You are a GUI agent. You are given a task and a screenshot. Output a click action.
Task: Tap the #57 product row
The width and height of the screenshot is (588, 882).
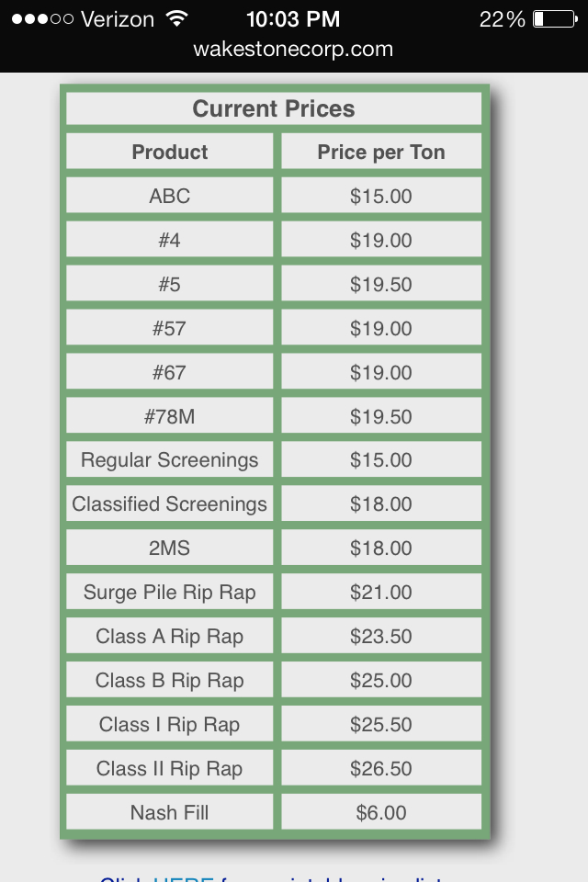(170, 328)
